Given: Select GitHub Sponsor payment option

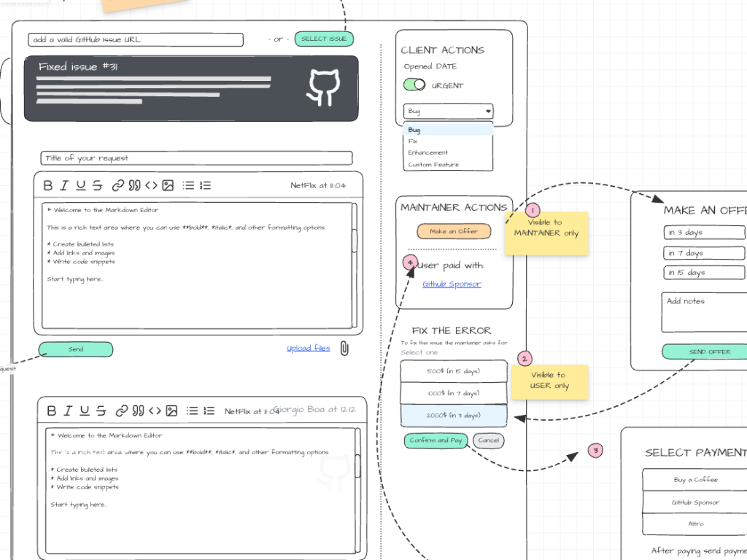Looking at the screenshot, I should 695,502.
